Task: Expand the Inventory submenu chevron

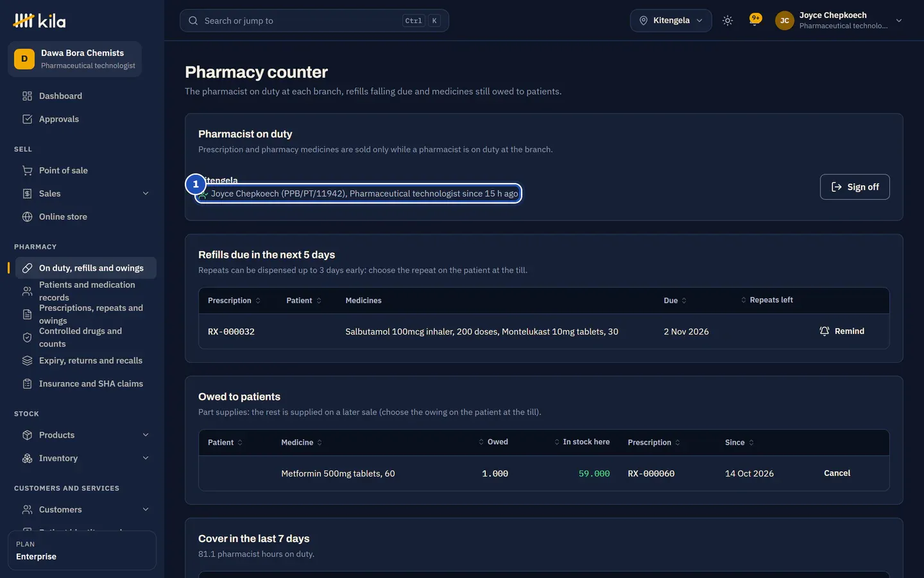Action: click(146, 459)
